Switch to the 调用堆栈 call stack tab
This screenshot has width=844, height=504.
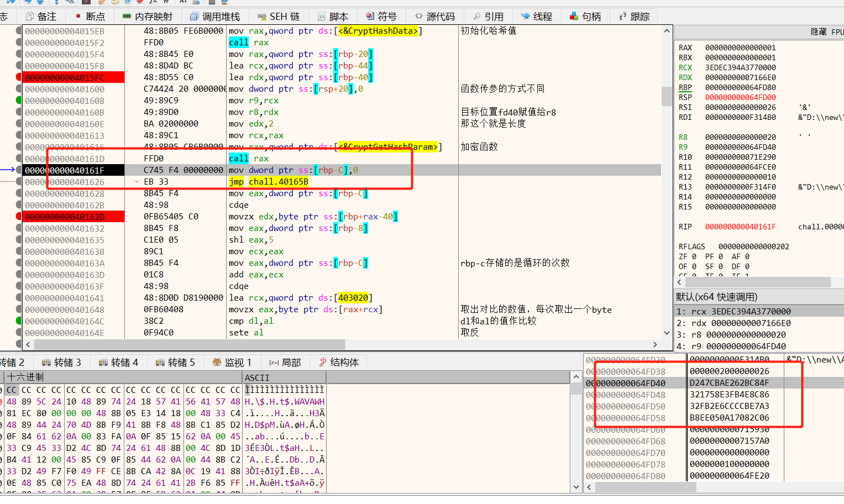click(215, 17)
